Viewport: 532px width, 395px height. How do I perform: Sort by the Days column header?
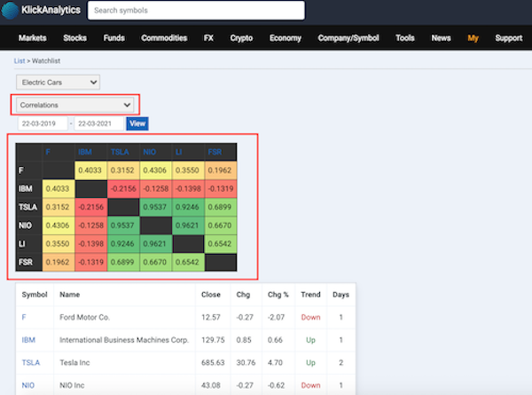(x=341, y=295)
